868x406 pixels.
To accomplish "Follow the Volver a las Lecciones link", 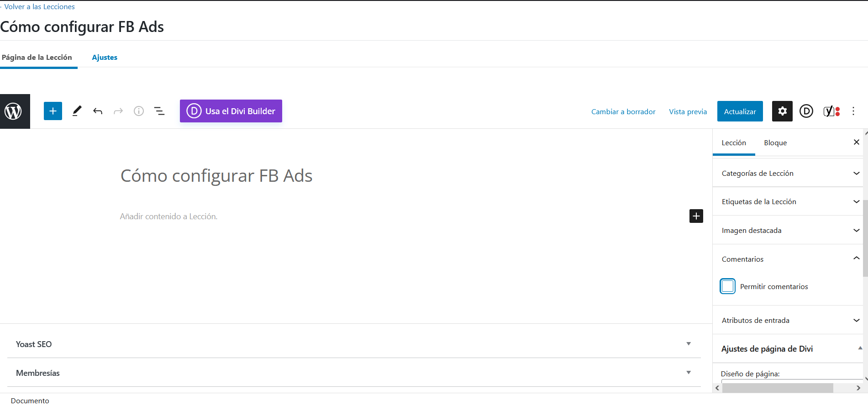I will pyautogui.click(x=39, y=7).
